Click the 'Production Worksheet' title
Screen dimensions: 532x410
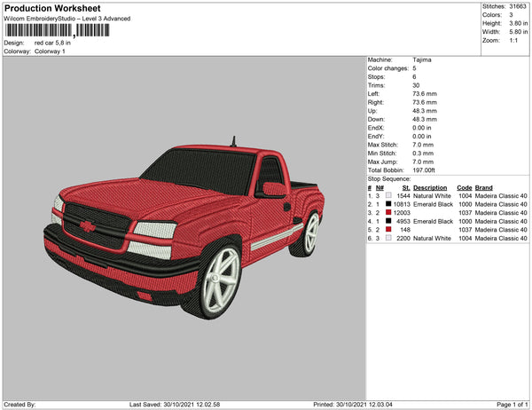coord(52,8)
